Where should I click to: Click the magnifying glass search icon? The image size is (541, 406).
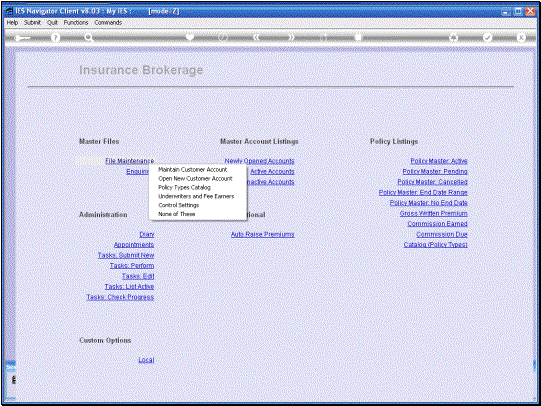89,37
